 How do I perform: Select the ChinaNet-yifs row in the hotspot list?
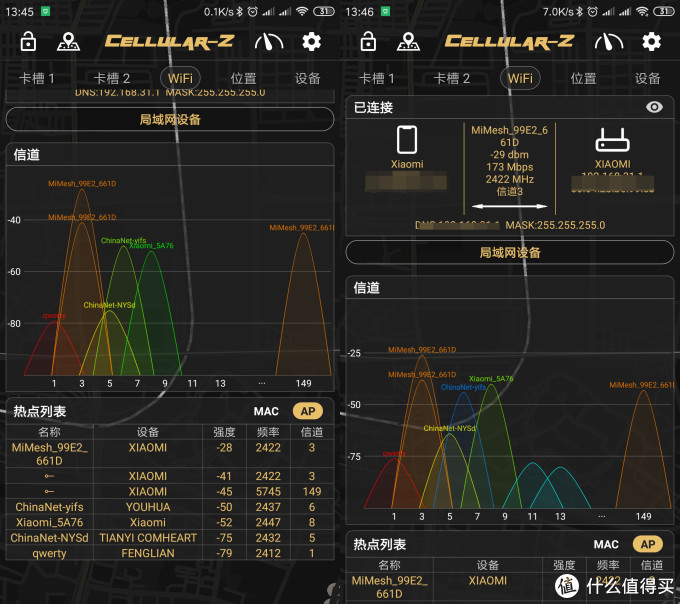pos(165,507)
